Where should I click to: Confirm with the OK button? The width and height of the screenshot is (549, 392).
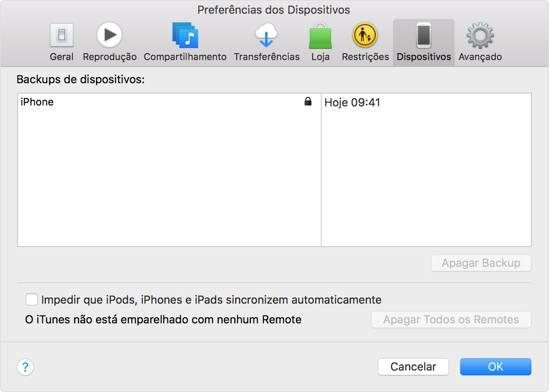[495, 367]
